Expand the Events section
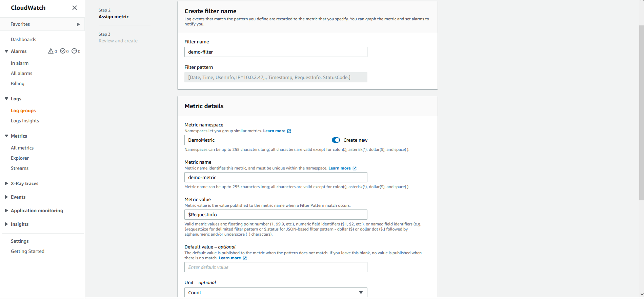The image size is (644, 299). point(6,197)
